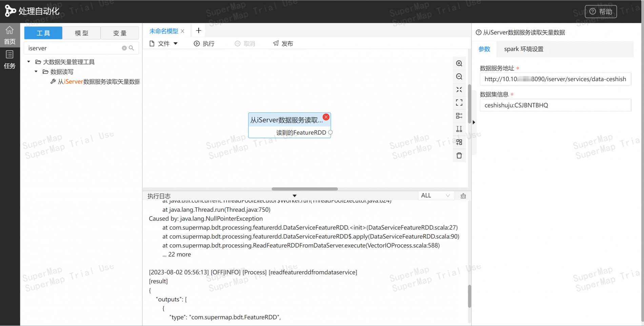Zoom out on the model canvas
The image size is (644, 326).
coord(459,77)
